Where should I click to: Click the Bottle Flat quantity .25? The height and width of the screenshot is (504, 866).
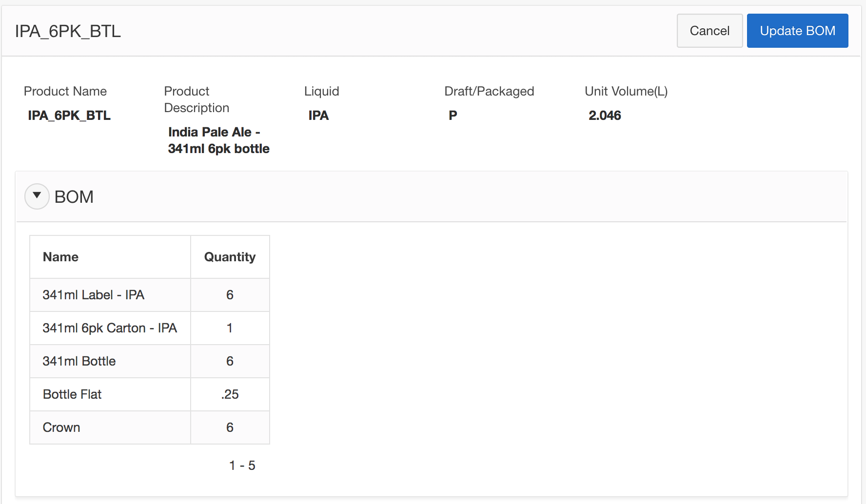click(x=230, y=394)
